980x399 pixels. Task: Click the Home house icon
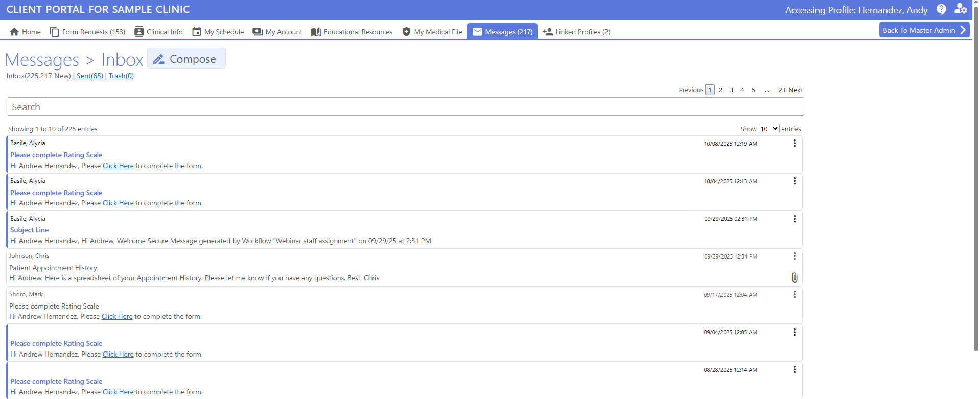[x=14, y=32]
